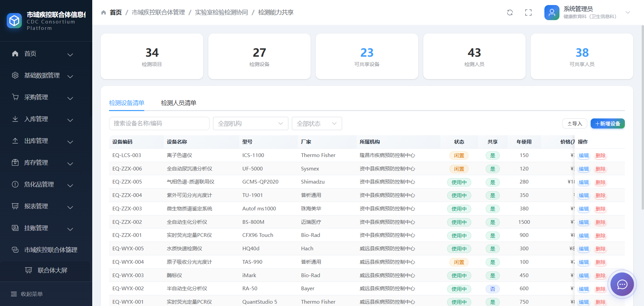
Task: Click the 采购管理 cart icon
Action: pos(15,97)
